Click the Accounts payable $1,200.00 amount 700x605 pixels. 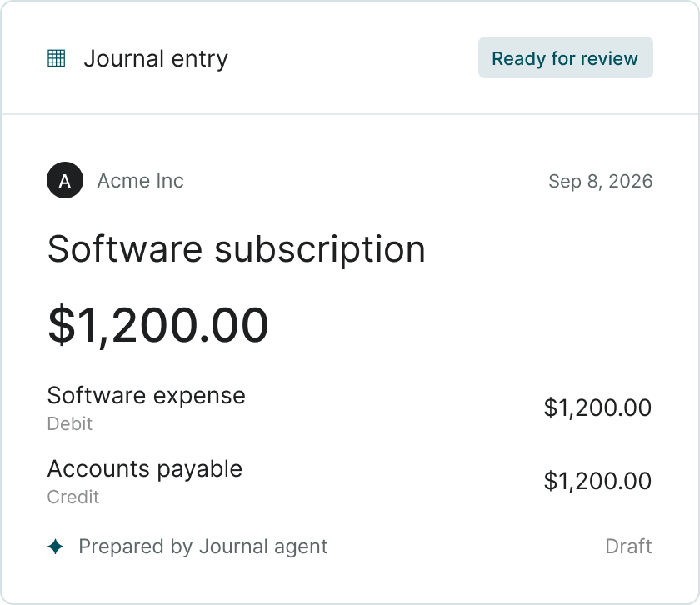tap(597, 481)
